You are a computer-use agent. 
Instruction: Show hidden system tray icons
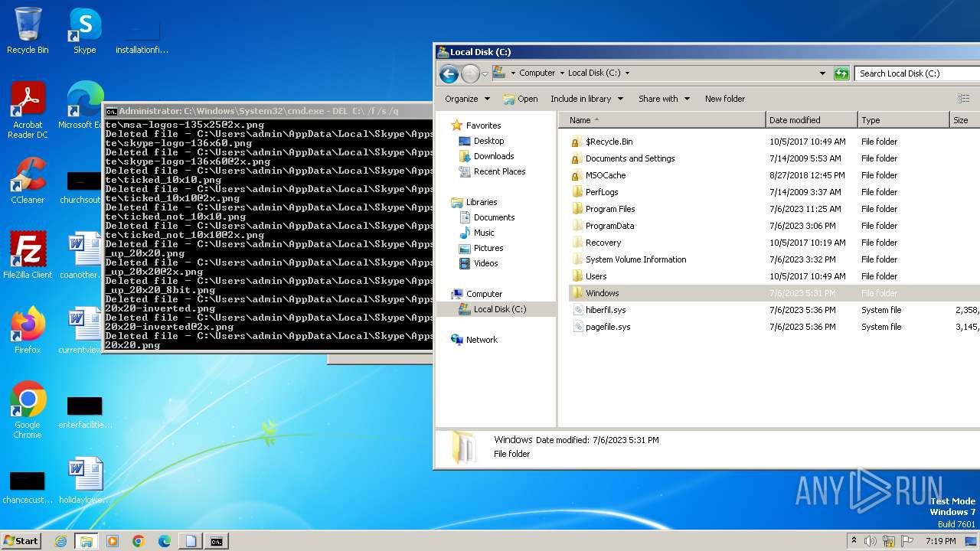[854, 541]
